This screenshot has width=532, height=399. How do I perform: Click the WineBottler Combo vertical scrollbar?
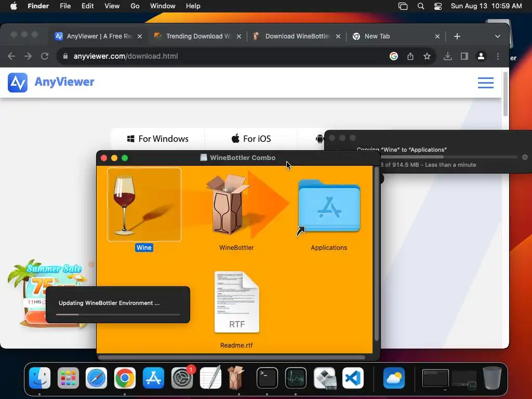click(376, 254)
